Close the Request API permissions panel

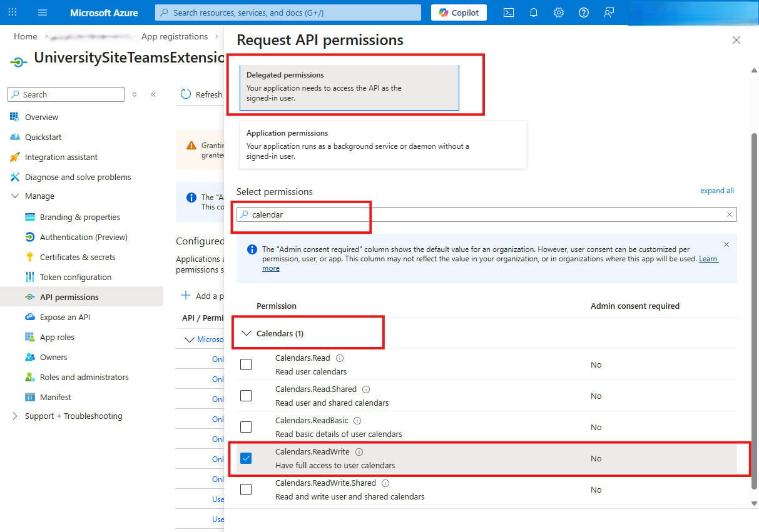click(736, 40)
